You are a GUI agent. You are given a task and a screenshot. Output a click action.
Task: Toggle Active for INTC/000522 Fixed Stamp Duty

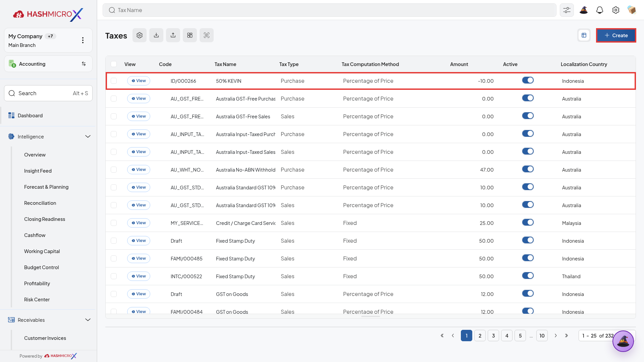click(528, 276)
